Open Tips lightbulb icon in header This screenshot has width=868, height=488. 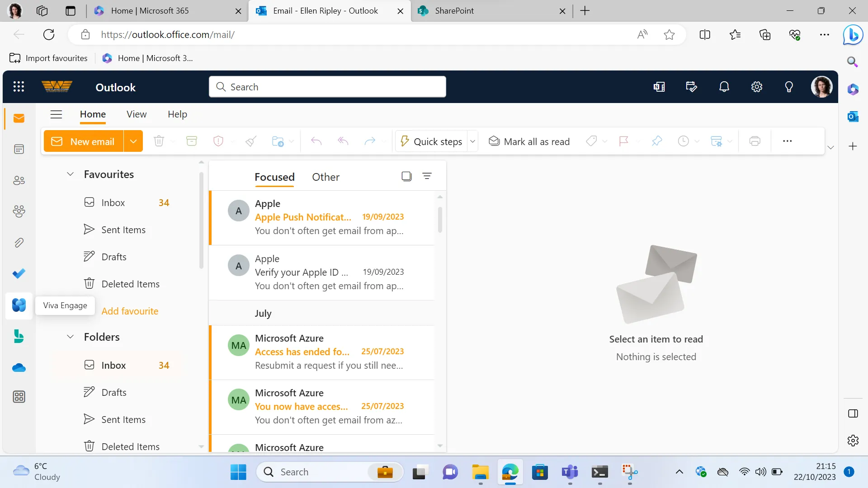(x=789, y=87)
